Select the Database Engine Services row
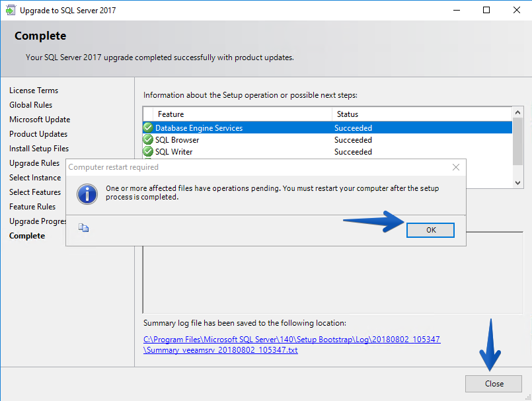The width and height of the screenshot is (532, 401). [x=327, y=128]
